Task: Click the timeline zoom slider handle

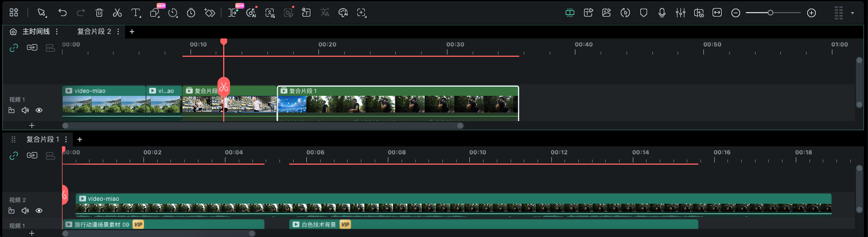Action: pos(770,13)
